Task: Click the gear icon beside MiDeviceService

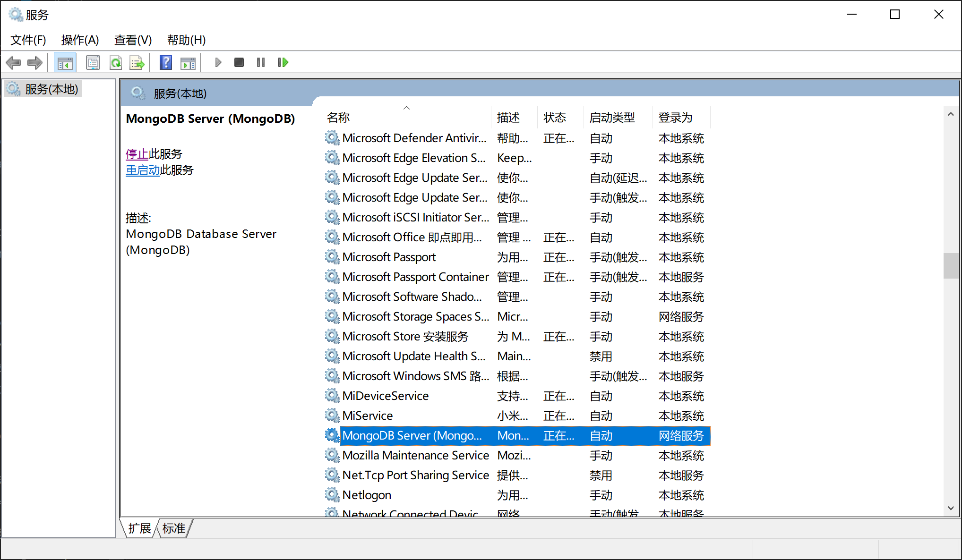Action: (332, 395)
